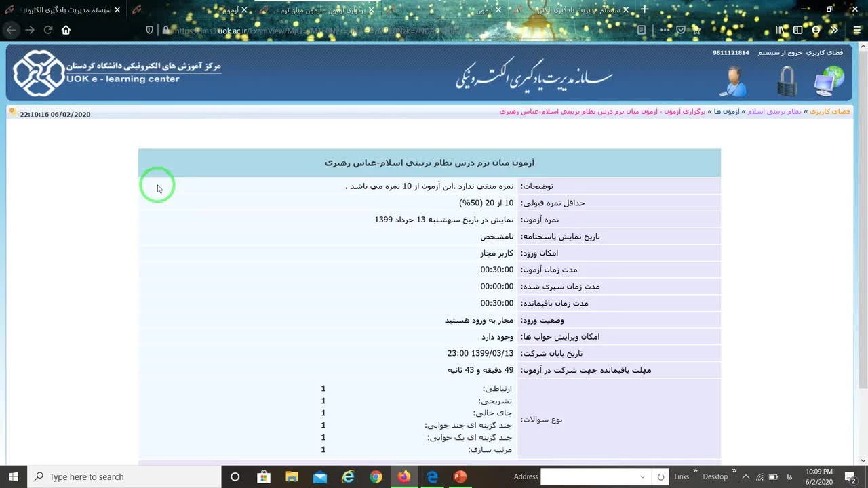This screenshot has width=868, height=488.
Task: Open Firefox from the Windows taskbar
Action: pos(404,476)
